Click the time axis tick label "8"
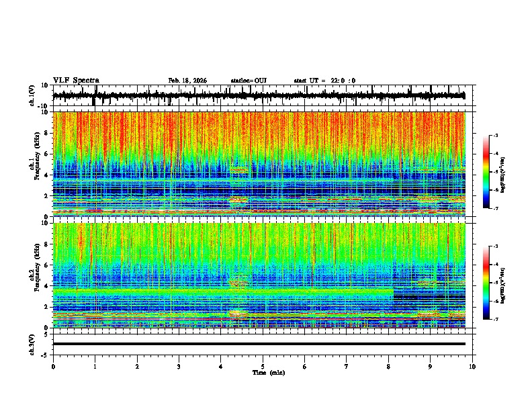Viewport: 532px width, 411px height. [388, 367]
